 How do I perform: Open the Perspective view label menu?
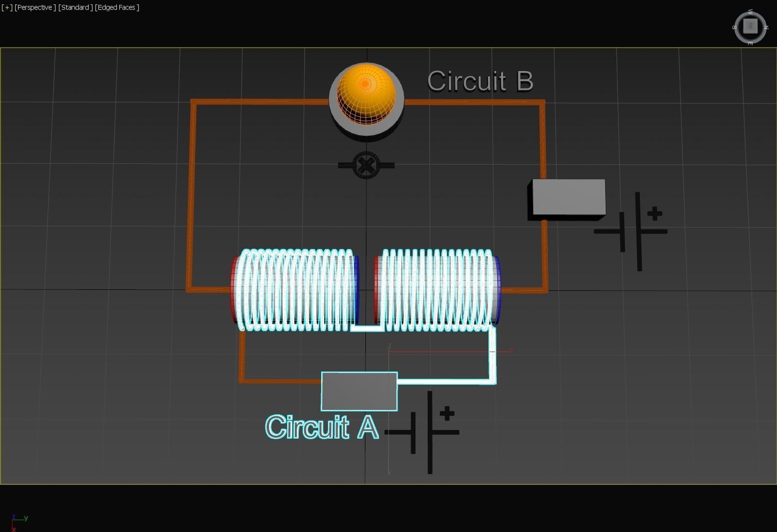pos(35,7)
